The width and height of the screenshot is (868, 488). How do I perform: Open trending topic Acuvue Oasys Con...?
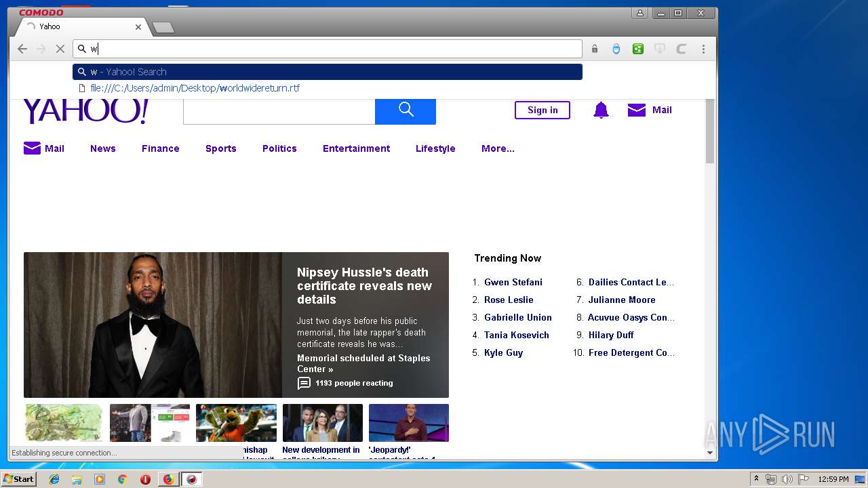[x=631, y=317]
